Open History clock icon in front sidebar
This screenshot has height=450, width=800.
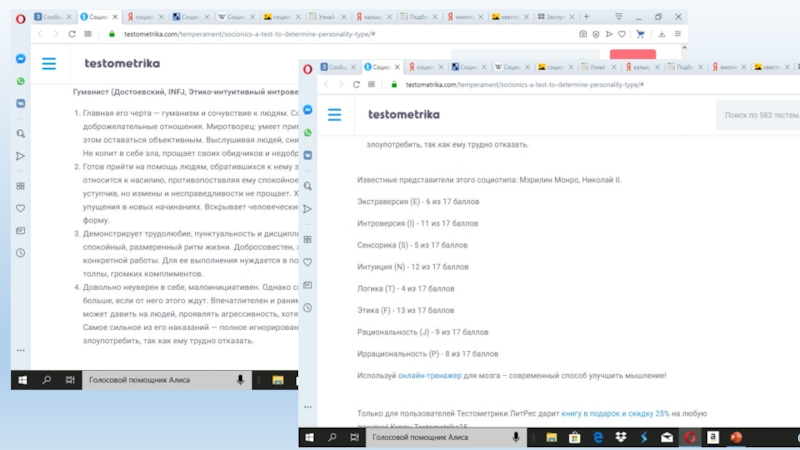tap(308, 310)
